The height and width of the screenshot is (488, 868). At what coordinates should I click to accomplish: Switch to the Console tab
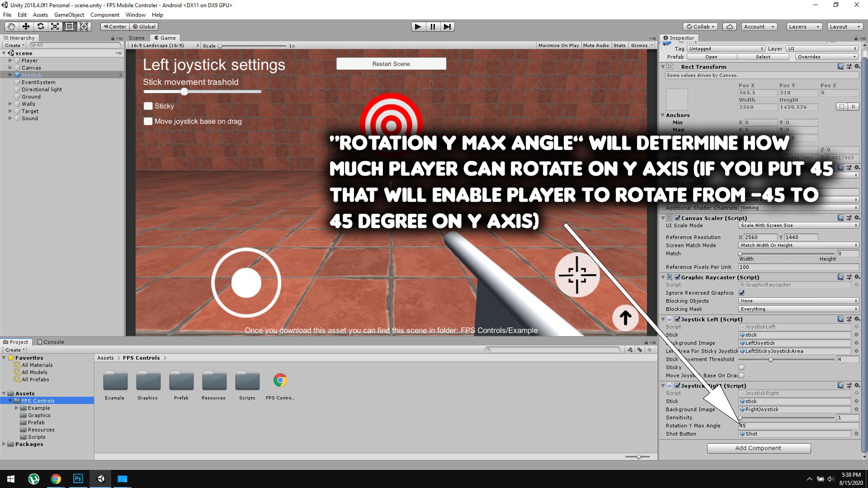click(x=51, y=342)
